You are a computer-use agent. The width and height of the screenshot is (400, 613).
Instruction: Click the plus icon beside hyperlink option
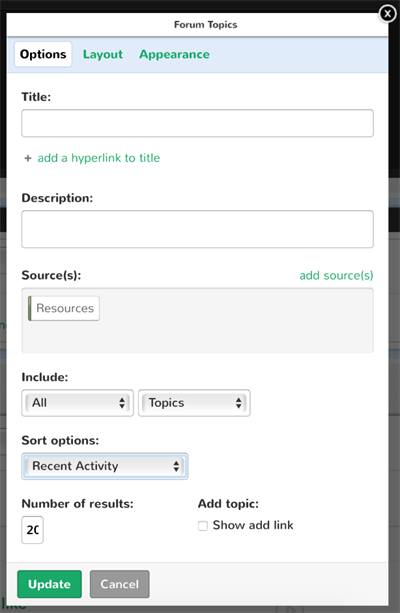coord(28,158)
